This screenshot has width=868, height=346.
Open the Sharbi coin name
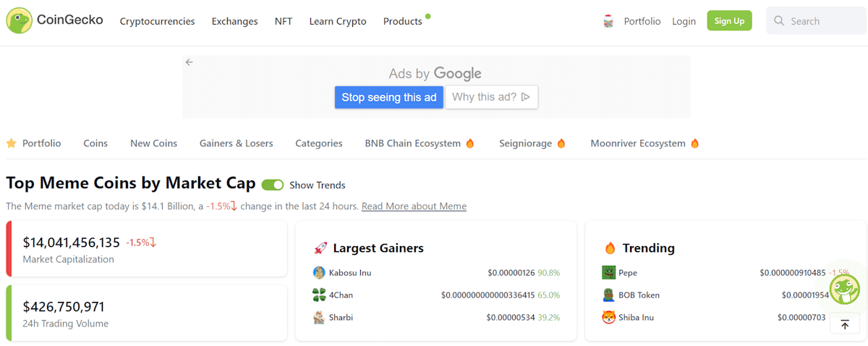tap(341, 317)
